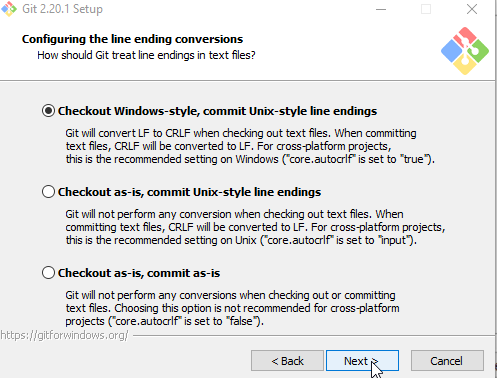This screenshot has height=378, width=497.
Task: Cancel the Git installation
Action: click(447, 360)
